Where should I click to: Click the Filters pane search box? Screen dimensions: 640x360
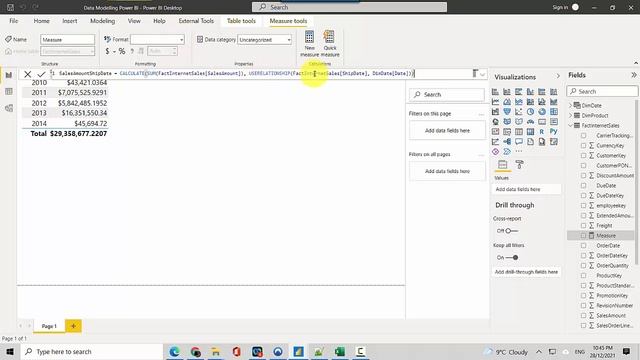447,95
